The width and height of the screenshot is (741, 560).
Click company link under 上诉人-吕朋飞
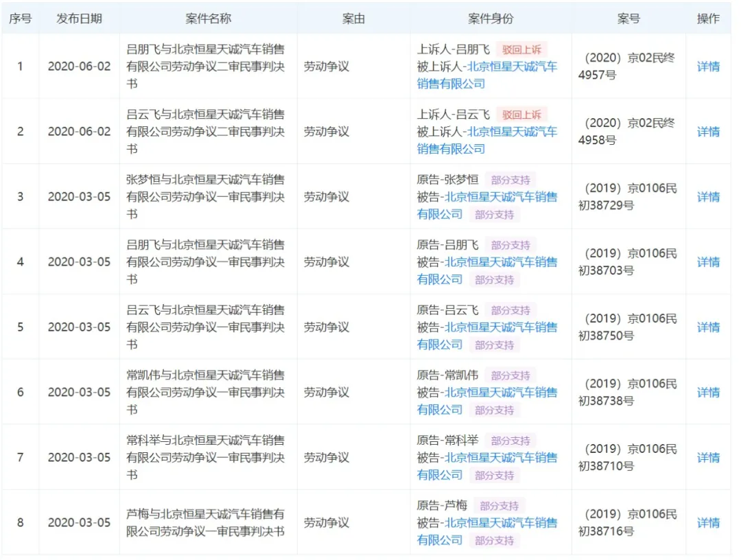(x=486, y=75)
